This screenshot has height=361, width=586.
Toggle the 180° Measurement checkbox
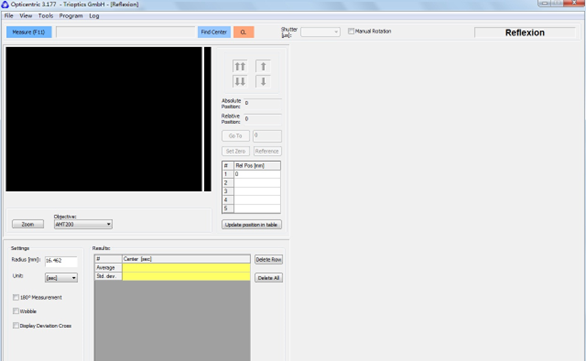click(16, 297)
